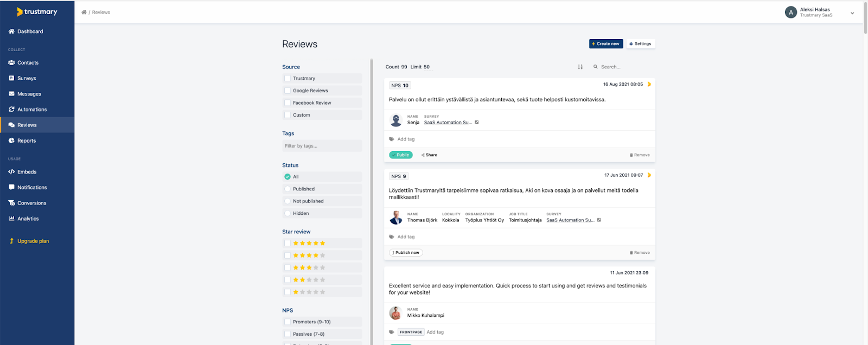This screenshot has width=868, height=345.
Task: Select Hidden status option
Action: (288, 213)
